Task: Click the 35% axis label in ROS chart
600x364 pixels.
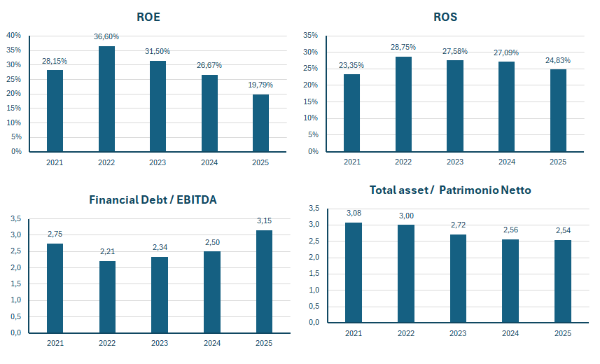Action: 310,36
